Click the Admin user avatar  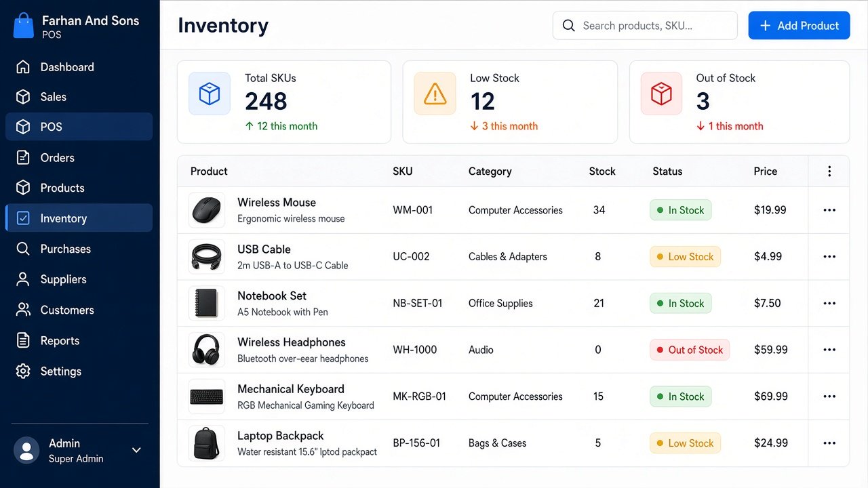pyautogui.click(x=26, y=450)
